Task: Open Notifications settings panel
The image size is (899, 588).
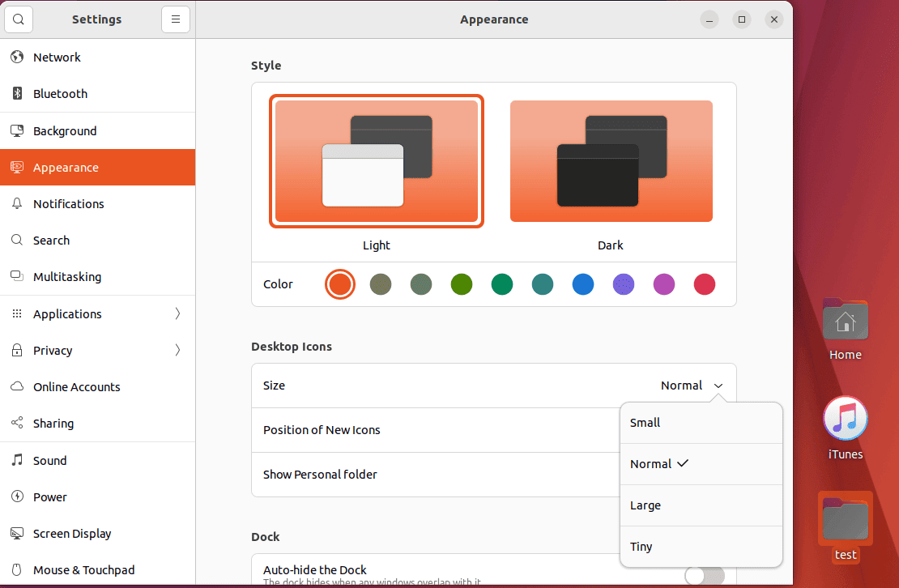Action: tap(69, 204)
